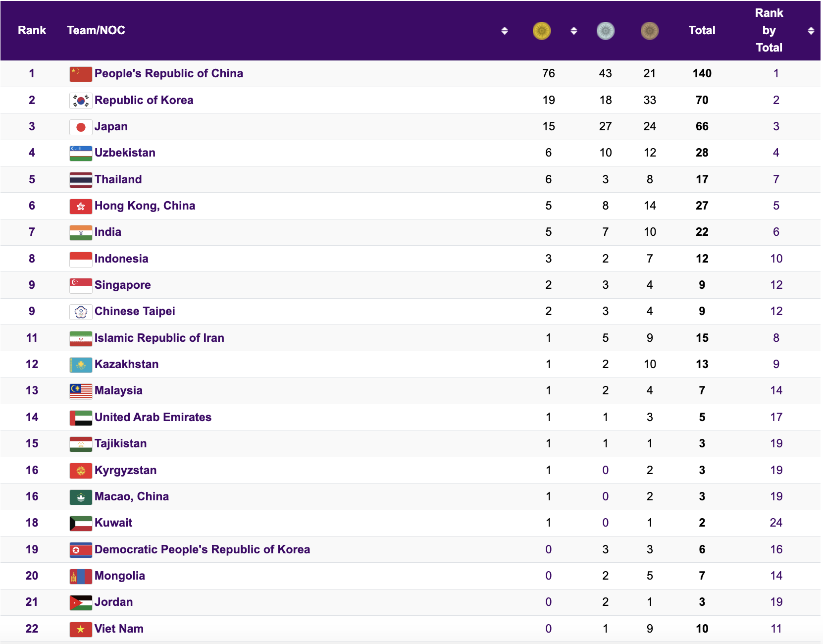Open the Tajikistan team link
This screenshot has width=823, height=644.
121,443
